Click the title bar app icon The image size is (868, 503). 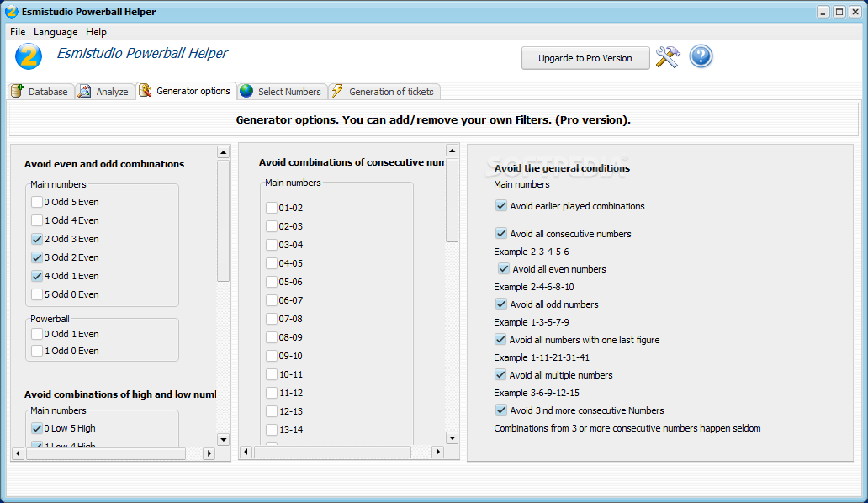click(x=11, y=11)
